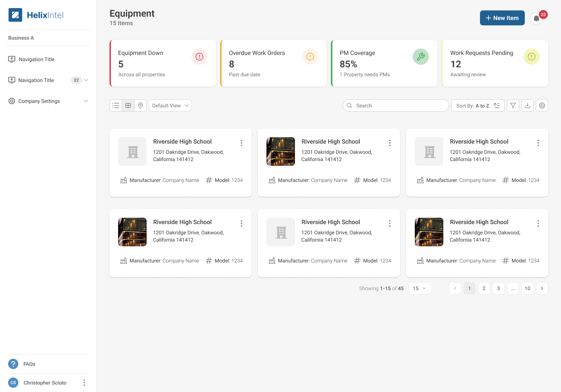Image resolution: width=561 pixels, height=392 pixels.
Task: Click photo thumbnail on first card, bottom row
Action: tap(132, 232)
